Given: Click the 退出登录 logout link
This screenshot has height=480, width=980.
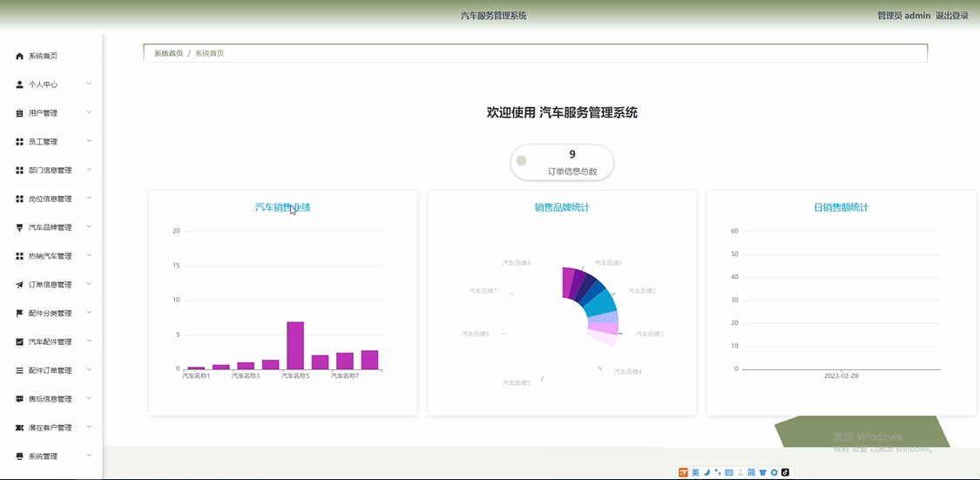Looking at the screenshot, I should point(951,17).
